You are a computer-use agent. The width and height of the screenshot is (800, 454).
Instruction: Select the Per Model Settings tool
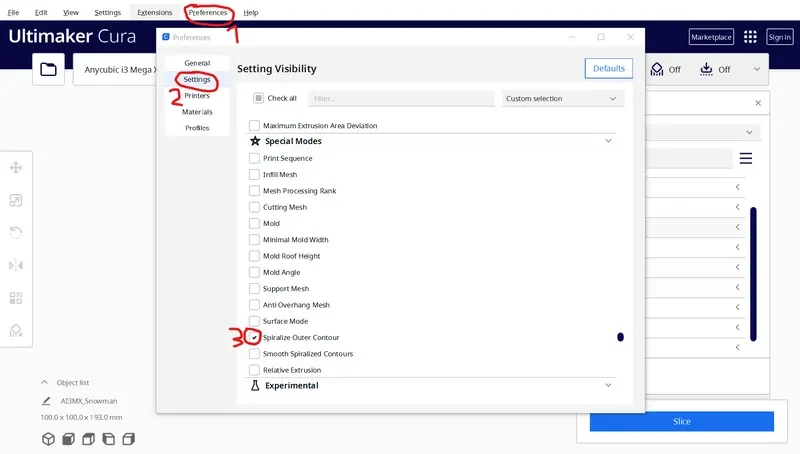coord(16,298)
